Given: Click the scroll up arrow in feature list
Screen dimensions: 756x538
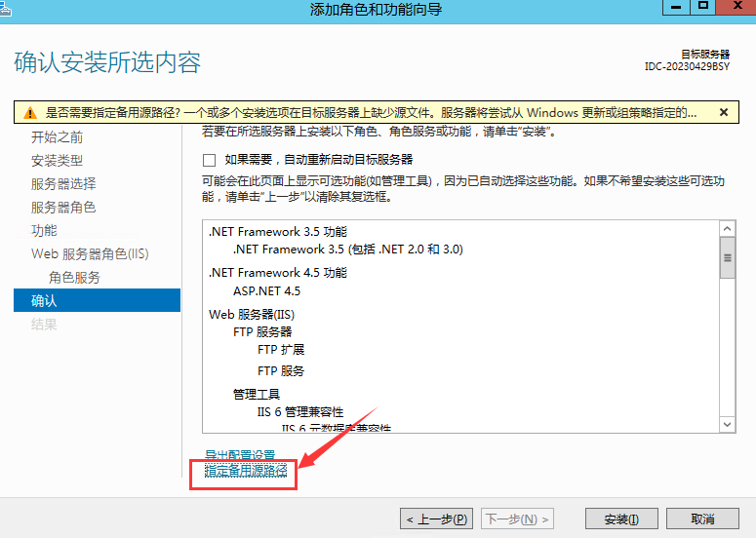Looking at the screenshot, I should [x=727, y=228].
